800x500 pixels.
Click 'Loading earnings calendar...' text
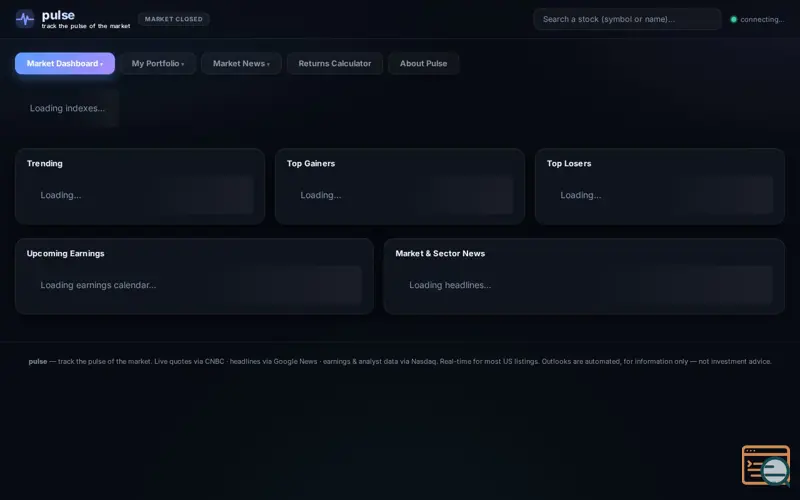click(98, 285)
